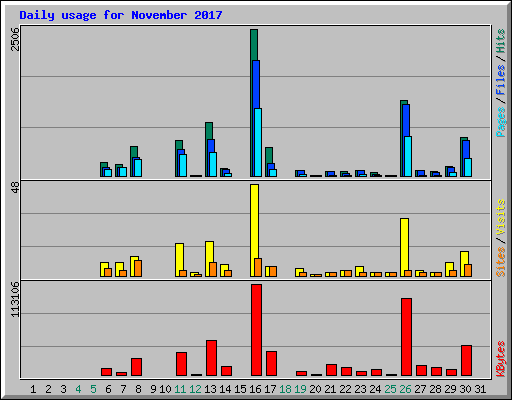The width and height of the screenshot is (512, 400).
Task: Click day 16 on the x-axis
Action: [x=255, y=389]
